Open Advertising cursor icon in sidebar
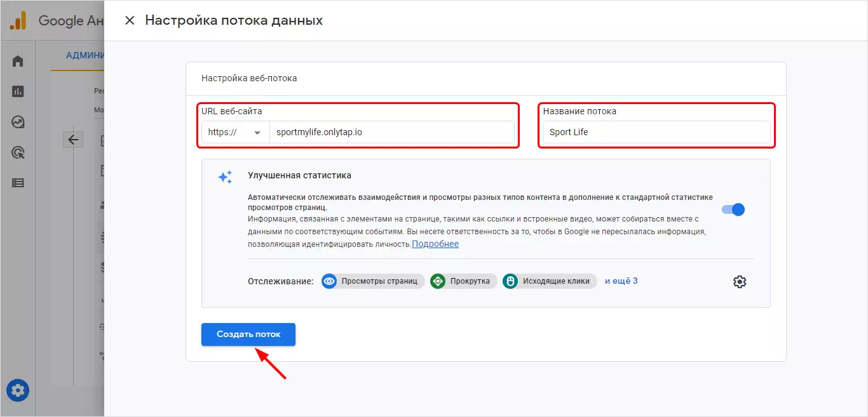 click(x=18, y=152)
